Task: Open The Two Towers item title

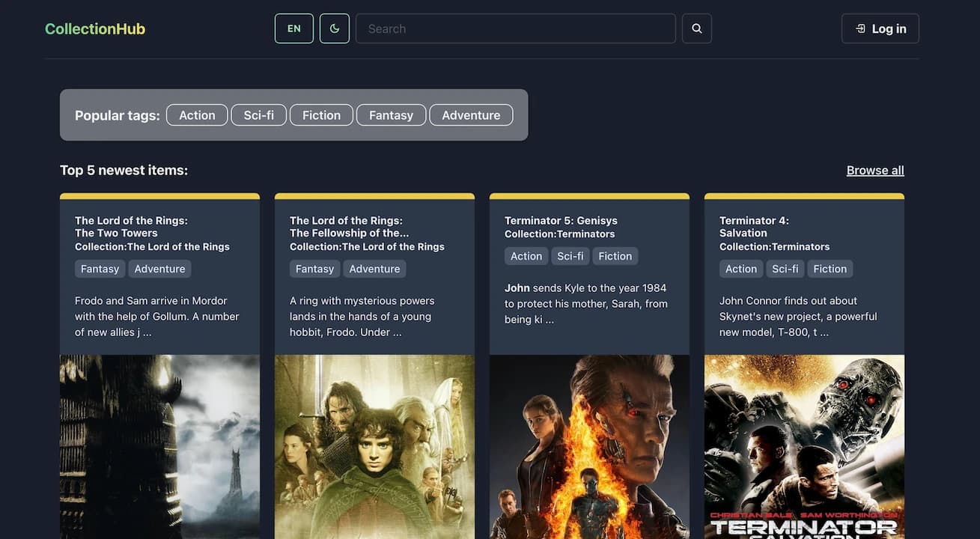Action: (x=131, y=226)
